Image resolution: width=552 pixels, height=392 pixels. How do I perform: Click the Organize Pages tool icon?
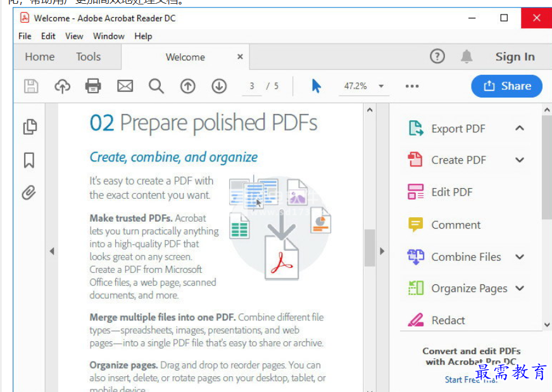[x=416, y=288]
